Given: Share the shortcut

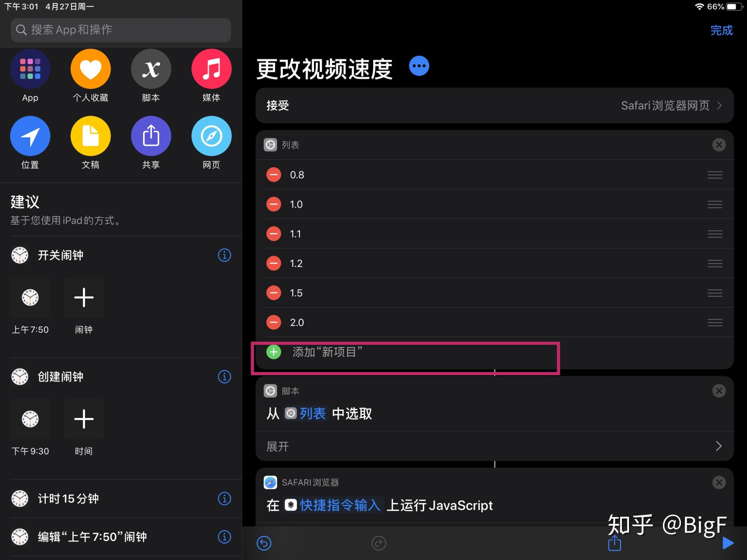Looking at the screenshot, I should (614, 542).
